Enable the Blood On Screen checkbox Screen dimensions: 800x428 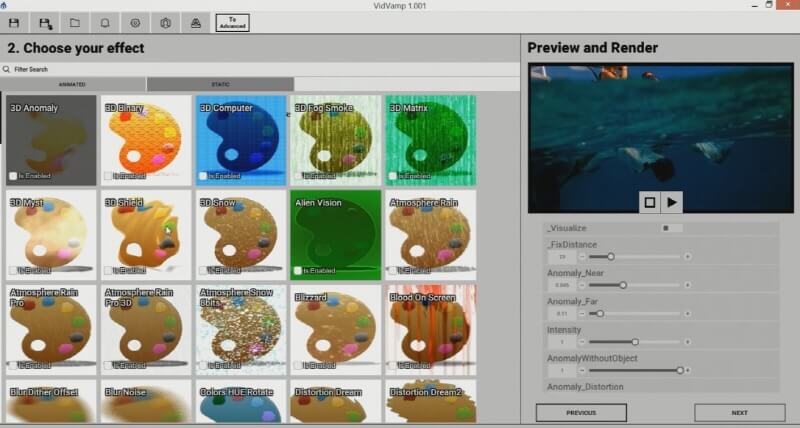[393, 365]
